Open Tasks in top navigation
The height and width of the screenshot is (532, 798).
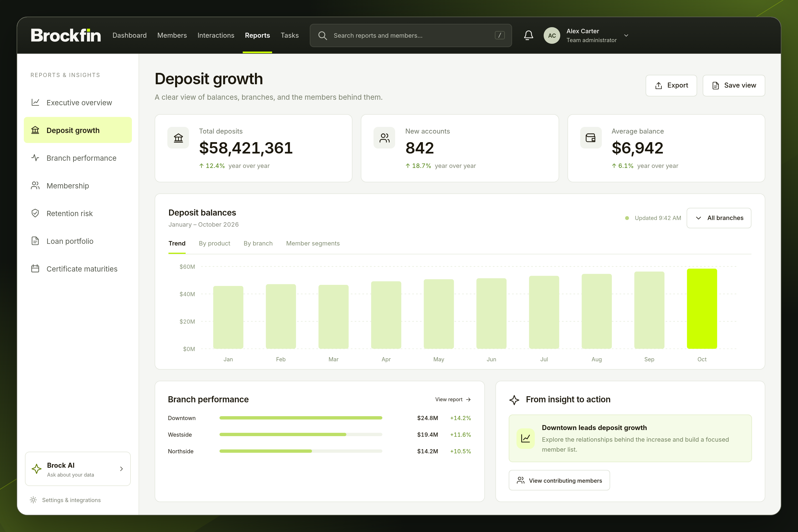(289, 35)
